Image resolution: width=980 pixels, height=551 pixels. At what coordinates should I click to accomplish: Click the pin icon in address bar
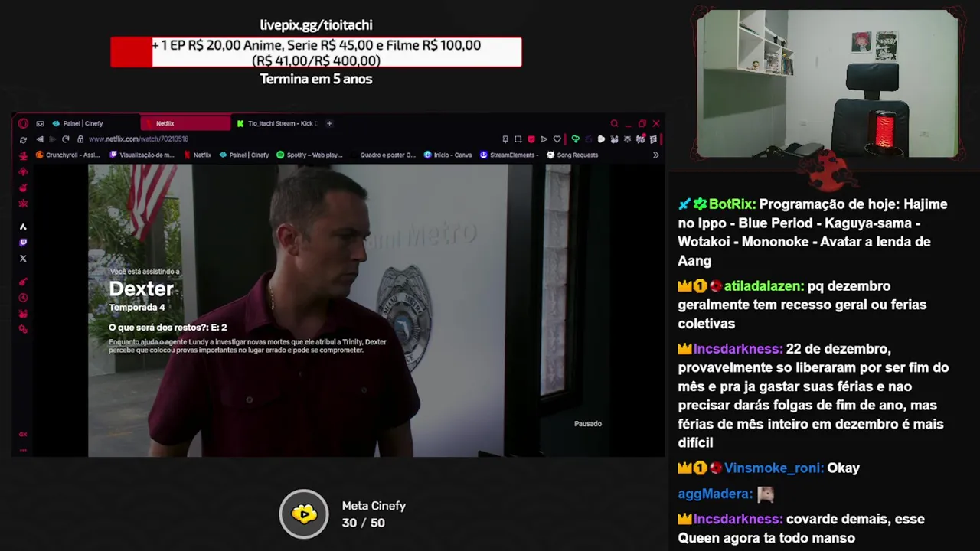[x=505, y=139]
